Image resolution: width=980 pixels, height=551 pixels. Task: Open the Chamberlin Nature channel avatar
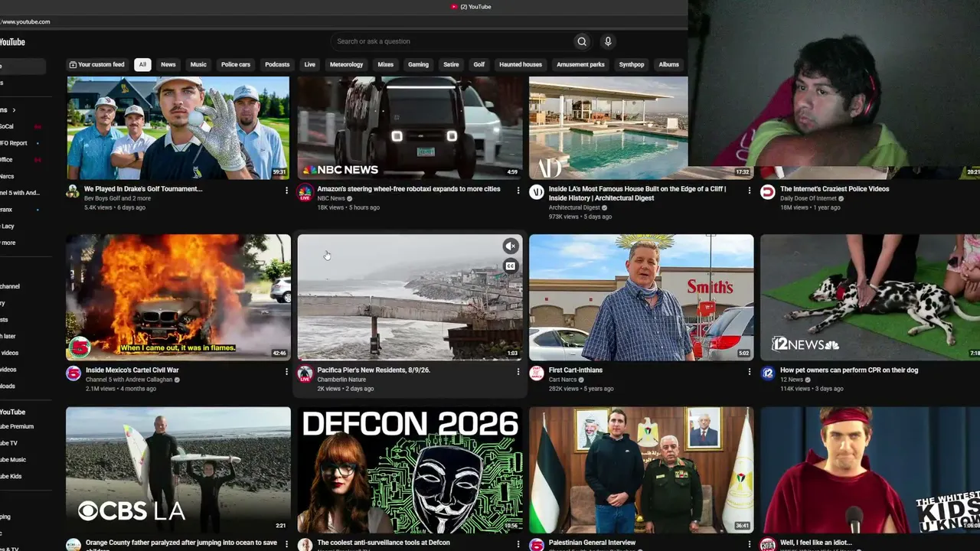tap(305, 373)
